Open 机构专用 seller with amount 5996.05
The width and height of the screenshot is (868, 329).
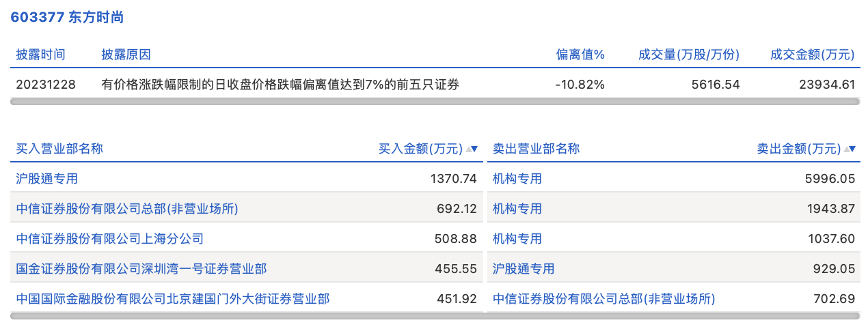(517, 179)
